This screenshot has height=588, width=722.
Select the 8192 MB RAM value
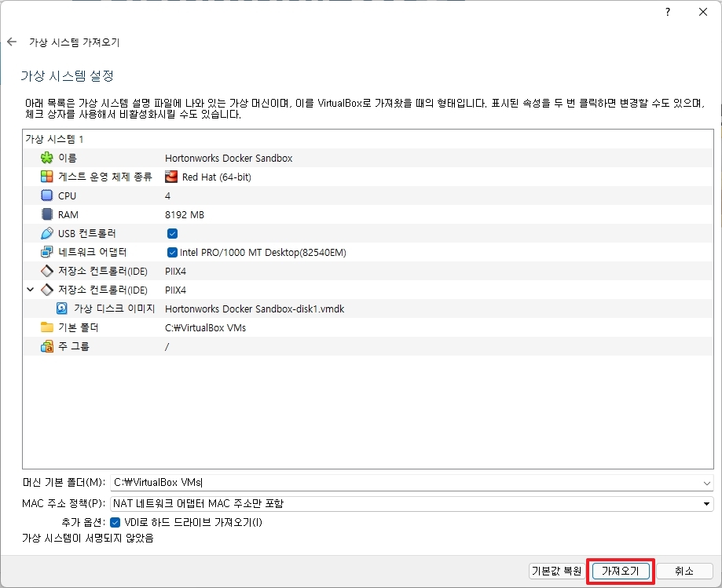pos(184,215)
